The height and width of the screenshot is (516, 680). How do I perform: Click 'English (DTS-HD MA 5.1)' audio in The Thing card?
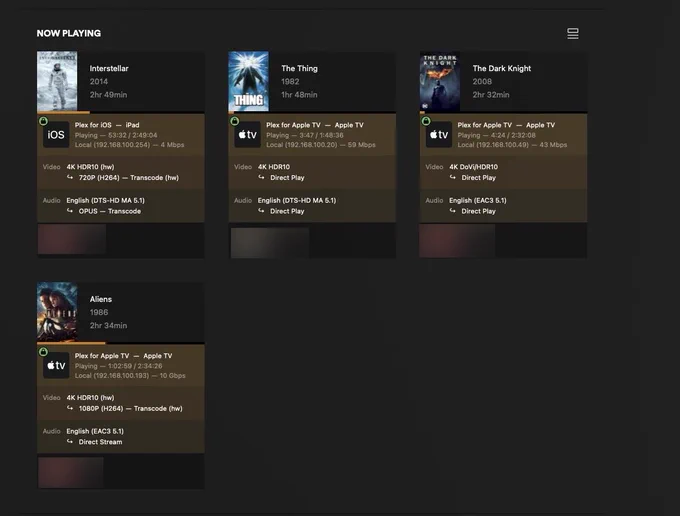(x=297, y=200)
